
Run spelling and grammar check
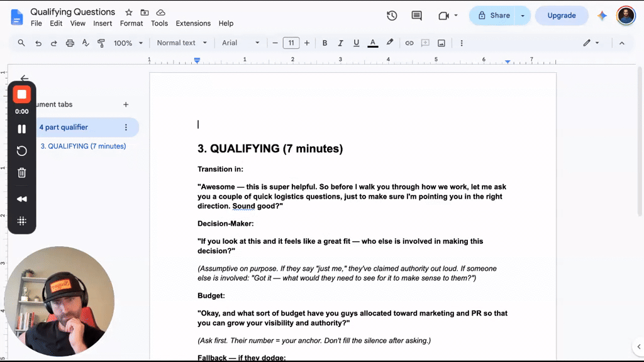[86, 43]
